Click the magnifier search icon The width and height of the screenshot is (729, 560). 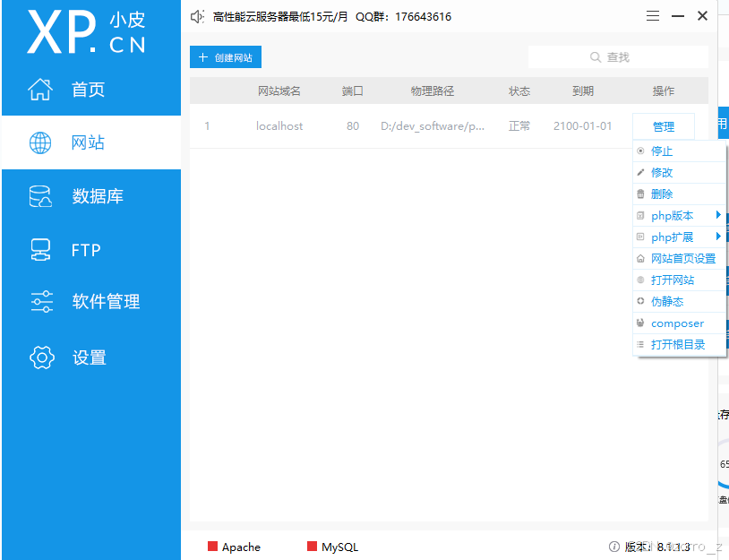[x=595, y=57]
